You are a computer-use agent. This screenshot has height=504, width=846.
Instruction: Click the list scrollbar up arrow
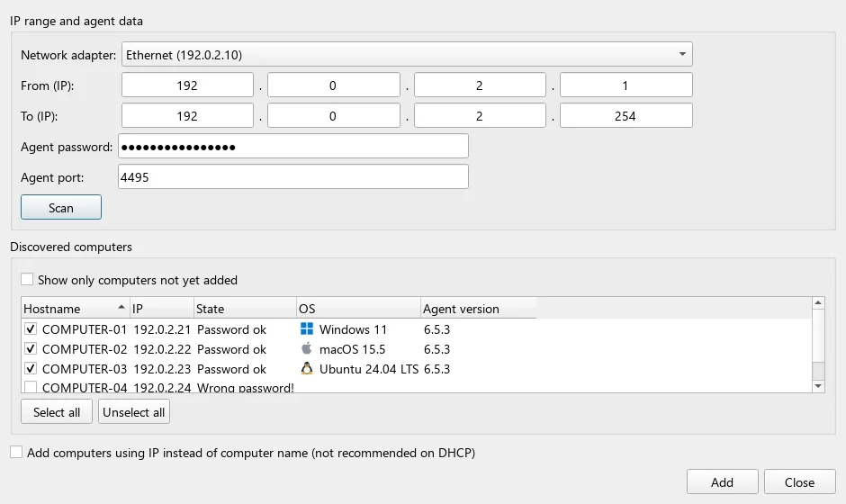(818, 302)
